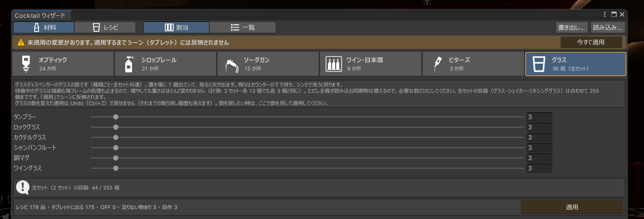Click the 銅マグ slider handle
The width and height of the screenshot is (644, 219).
[116, 158]
